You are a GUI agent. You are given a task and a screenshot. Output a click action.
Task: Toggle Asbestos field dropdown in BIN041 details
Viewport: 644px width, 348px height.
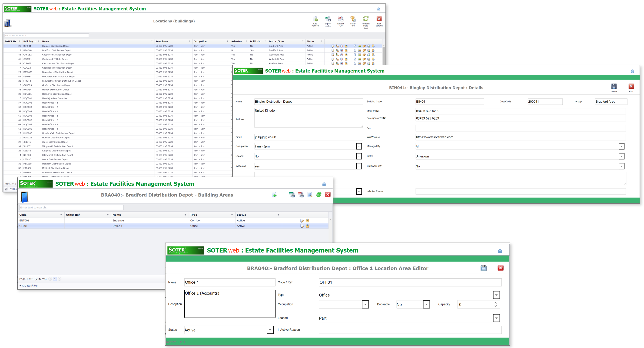(x=359, y=166)
